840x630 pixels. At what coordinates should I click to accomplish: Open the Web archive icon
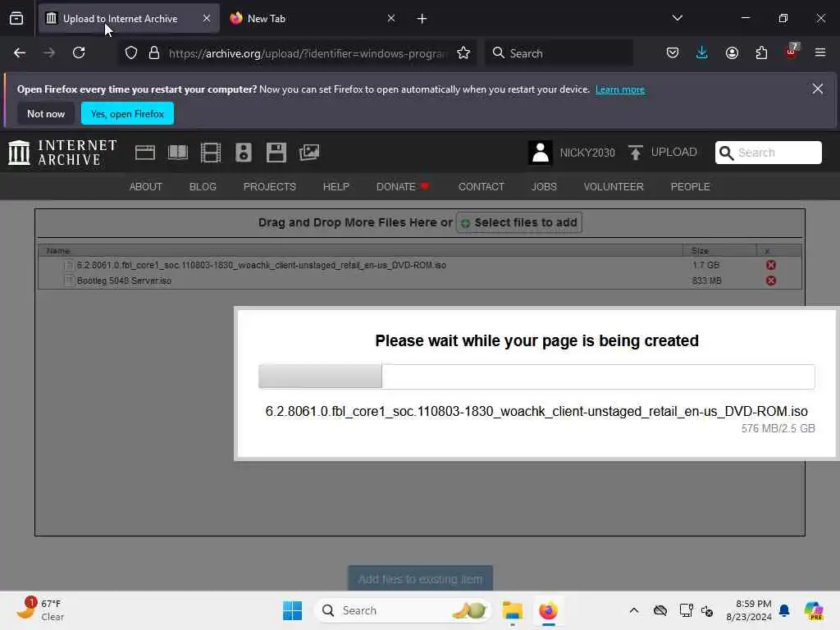(145, 153)
